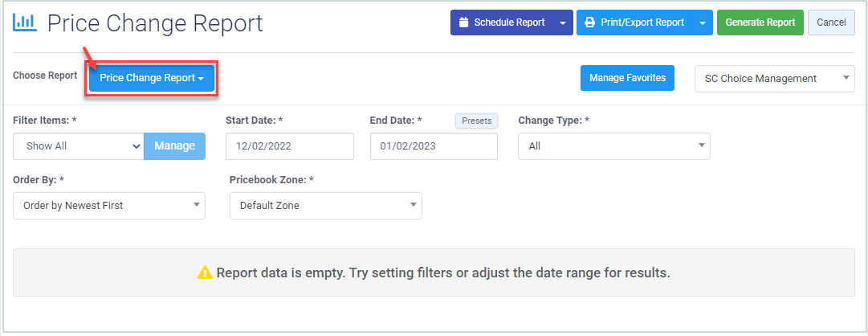The height and width of the screenshot is (336, 868).
Task: Click the yellow warning triangle icon
Action: click(x=205, y=272)
